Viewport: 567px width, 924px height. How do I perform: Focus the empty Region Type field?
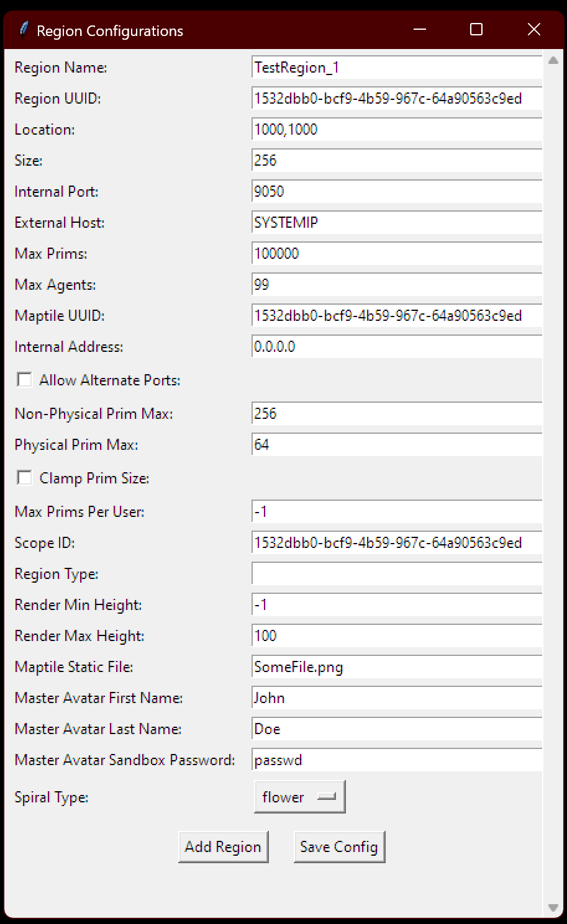tap(397, 574)
